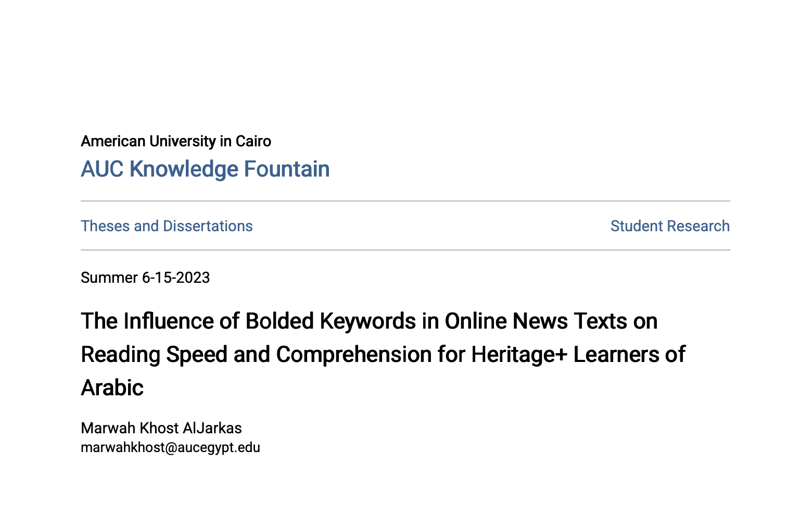Click the divider line below Student Research
Viewport: 812px width, 526px height.
(x=405, y=250)
